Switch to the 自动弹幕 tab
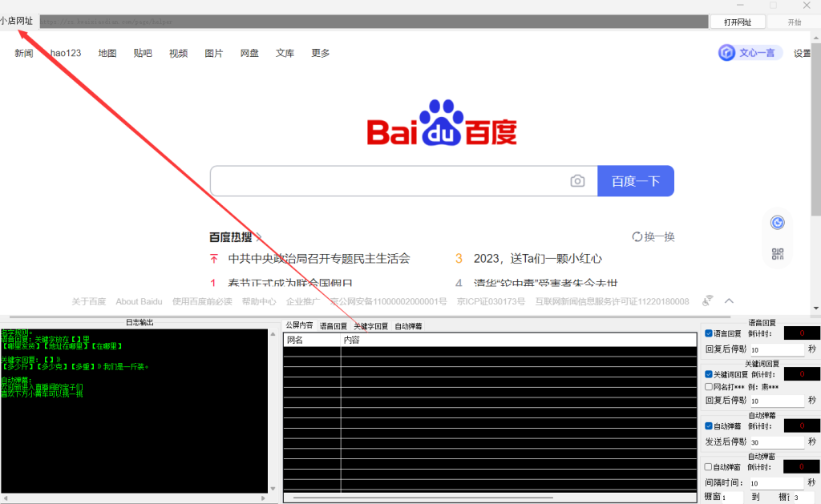The image size is (821, 504). coord(408,326)
